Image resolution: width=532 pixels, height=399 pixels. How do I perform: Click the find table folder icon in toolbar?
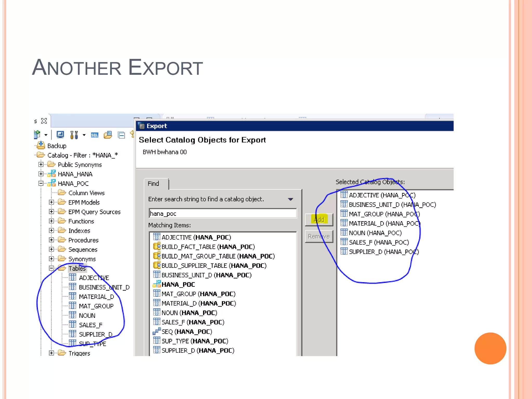pyautogui.click(x=108, y=135)
